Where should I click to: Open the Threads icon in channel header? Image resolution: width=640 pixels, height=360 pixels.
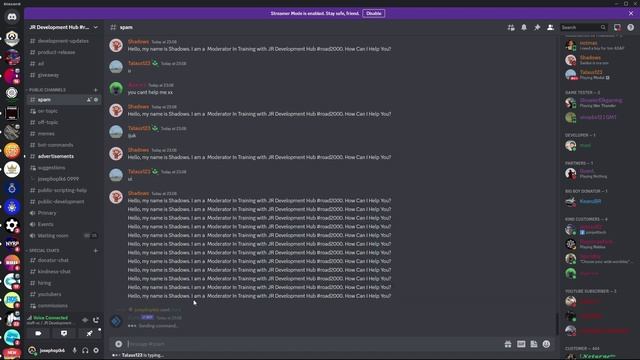pos(511,27)
